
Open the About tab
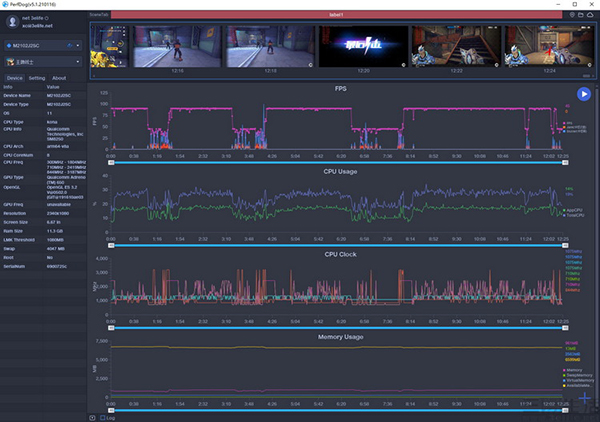pos(59,77)
